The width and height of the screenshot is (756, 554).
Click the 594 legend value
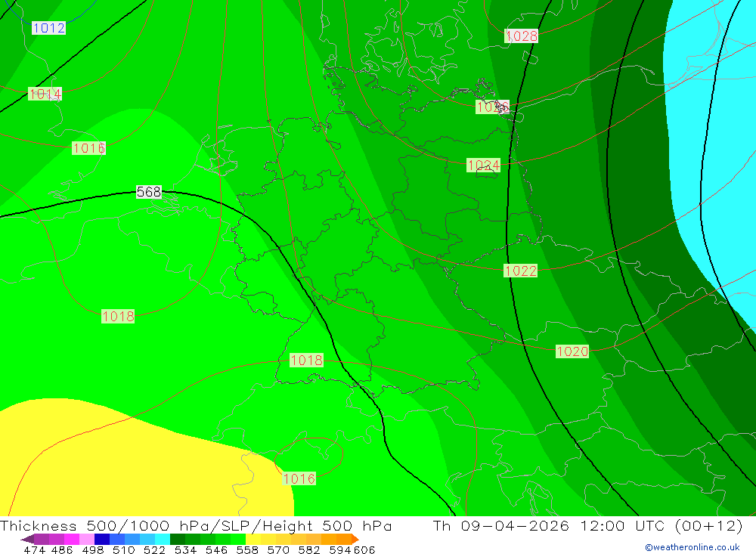coord(340,549)
